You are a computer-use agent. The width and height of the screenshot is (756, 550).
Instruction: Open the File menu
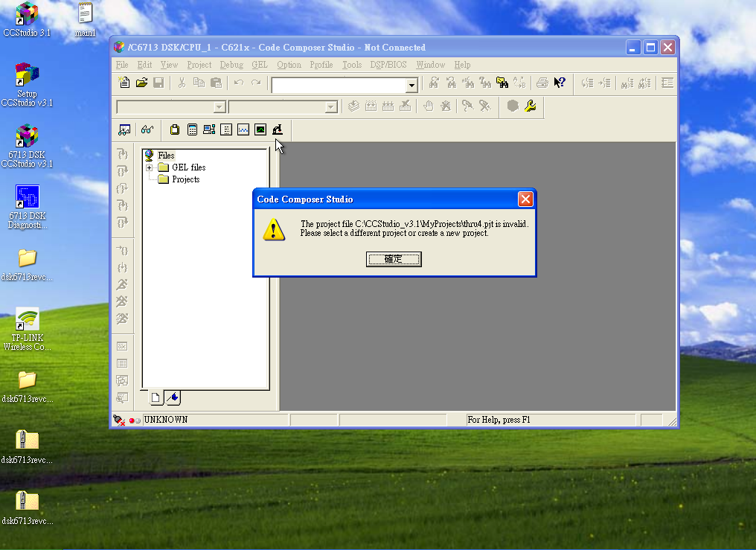[x=122, y=65]
